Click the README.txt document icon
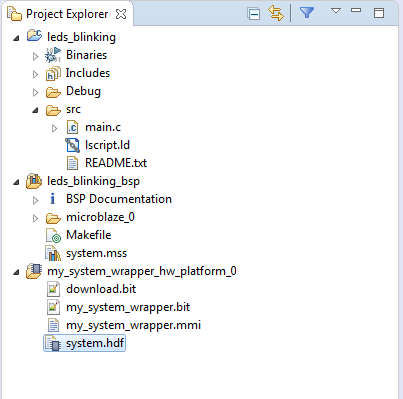 (x=72, y=163)
